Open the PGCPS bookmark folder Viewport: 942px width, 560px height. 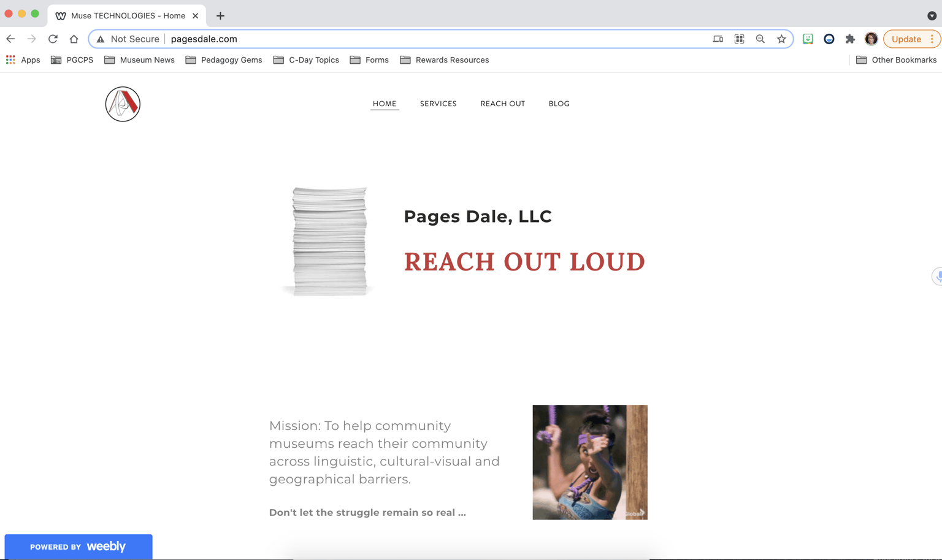pyautogui.click(x=72, y=59)
